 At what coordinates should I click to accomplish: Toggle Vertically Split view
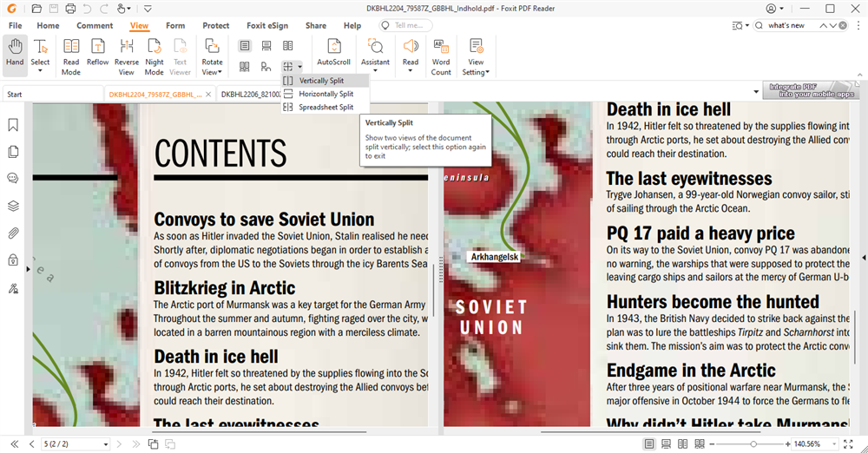(321, 81)
